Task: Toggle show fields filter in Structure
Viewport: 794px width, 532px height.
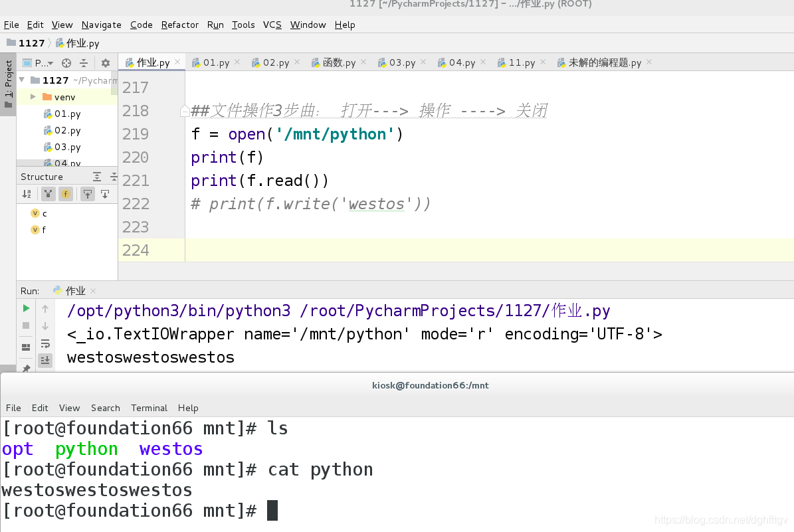Action: [65, 194]
